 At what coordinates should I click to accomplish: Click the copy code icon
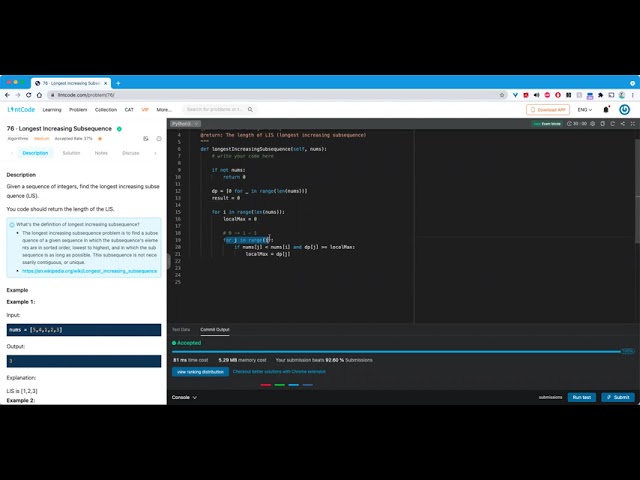click(602, 124)
